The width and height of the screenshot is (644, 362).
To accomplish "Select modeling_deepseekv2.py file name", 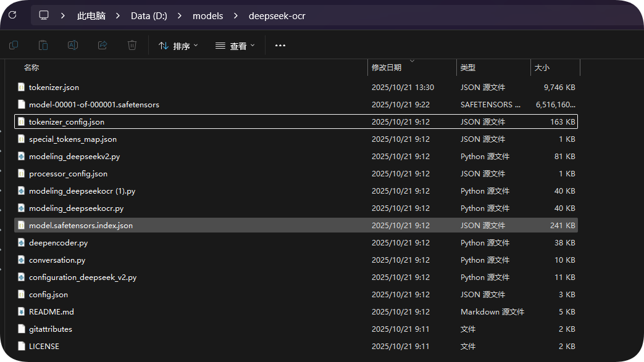I will pyautogui.click(x=74, y=157).
